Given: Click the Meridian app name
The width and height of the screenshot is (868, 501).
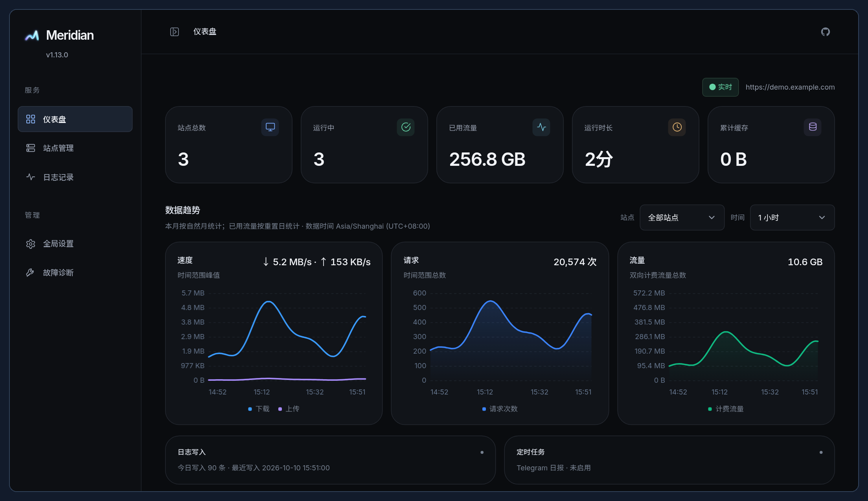Looking at the screenshot, I should (70, 35).
